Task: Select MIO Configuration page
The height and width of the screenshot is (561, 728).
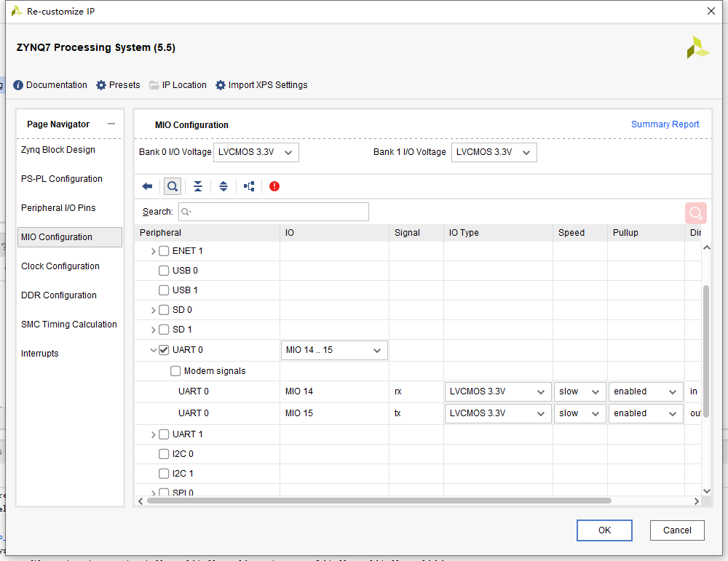Action: click(x=70, y=237)
